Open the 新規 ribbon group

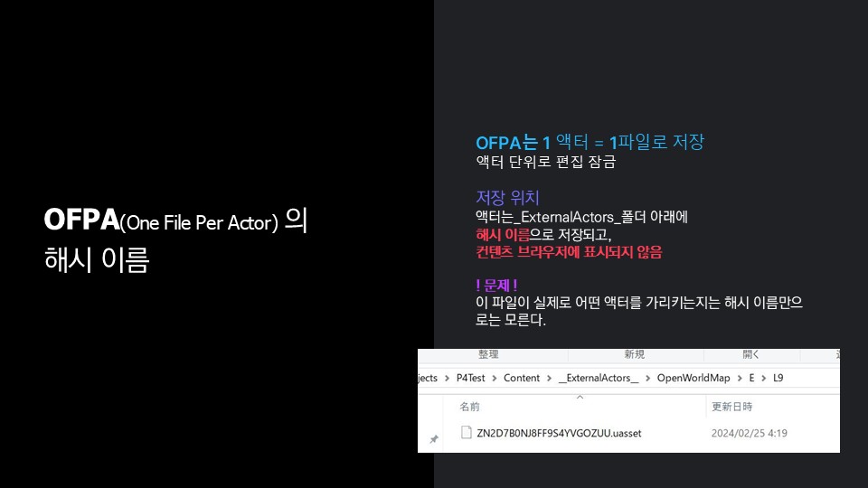pyautogui.click(x=635, y=354)
